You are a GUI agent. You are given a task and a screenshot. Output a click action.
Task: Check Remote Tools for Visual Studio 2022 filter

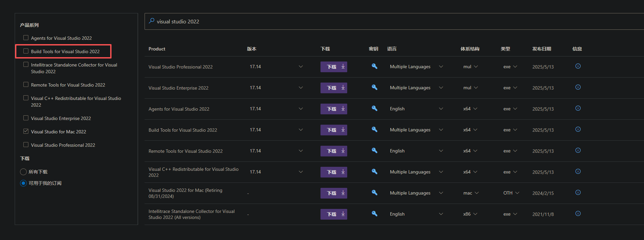point(26,85)
